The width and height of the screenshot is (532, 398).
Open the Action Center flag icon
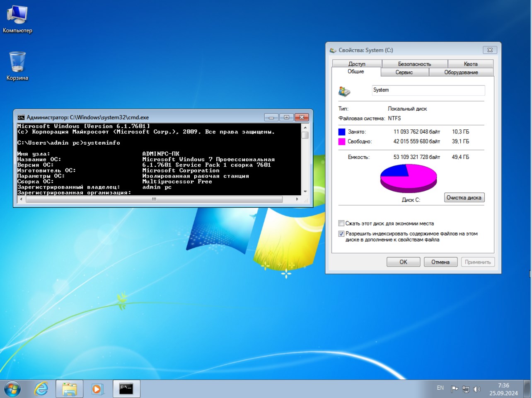(455, 389)
